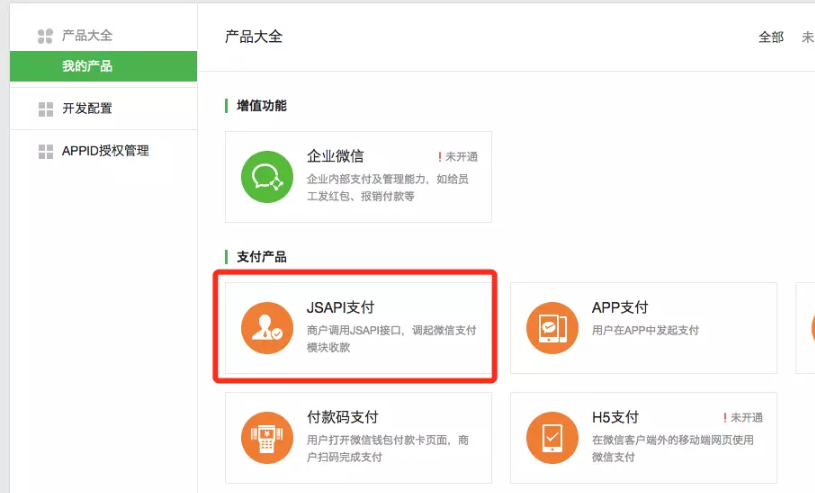Click the green 企业微信 chat icon
815x493 pixels.
(266, 177)
